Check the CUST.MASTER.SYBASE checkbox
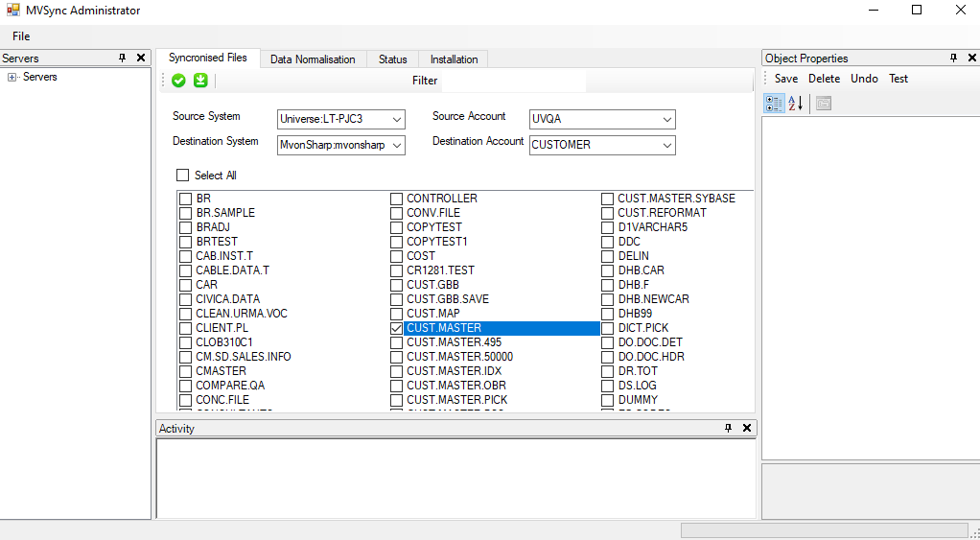The height and width of the screenshot is (540, 980). click(608, 199)
